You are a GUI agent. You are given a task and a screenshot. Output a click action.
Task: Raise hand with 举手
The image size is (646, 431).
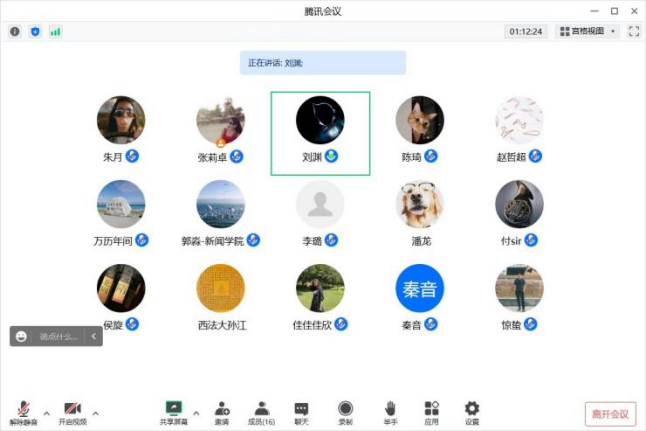point(390,412)
